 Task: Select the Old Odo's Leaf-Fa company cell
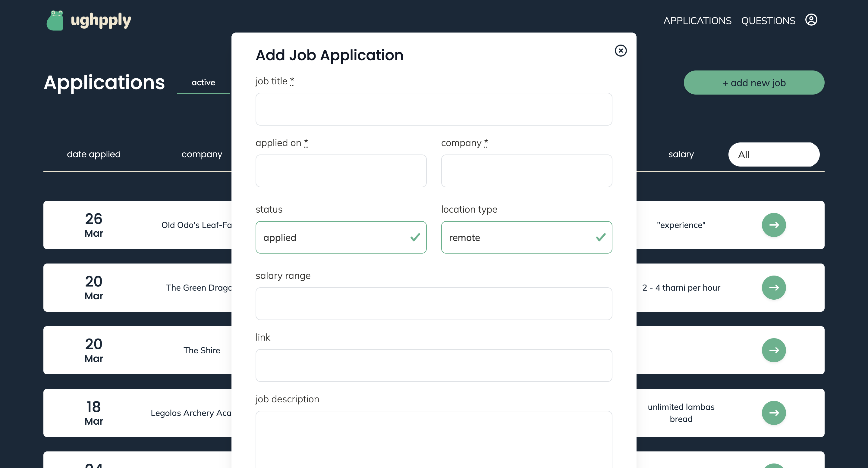point(197,225)
